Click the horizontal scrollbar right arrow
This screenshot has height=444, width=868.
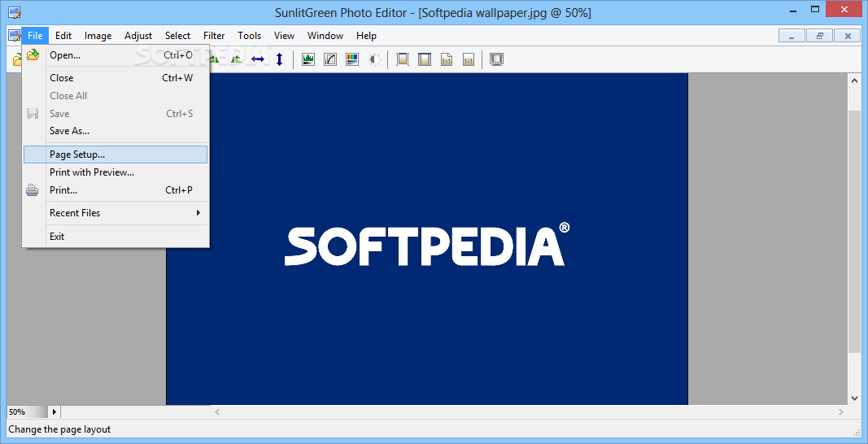click(x=841, y=412)
